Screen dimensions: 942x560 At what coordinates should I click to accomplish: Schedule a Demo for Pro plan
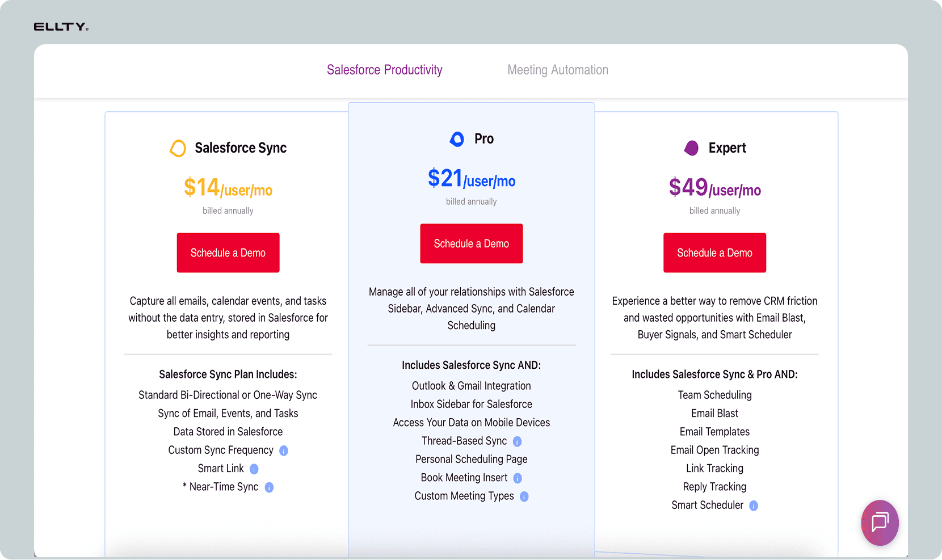[472, 243]
